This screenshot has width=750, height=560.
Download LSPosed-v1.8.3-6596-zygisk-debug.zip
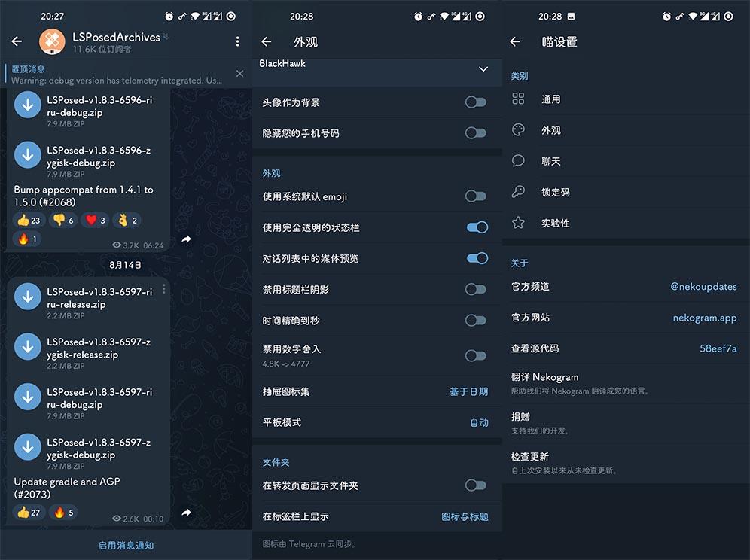click(27, 154)
